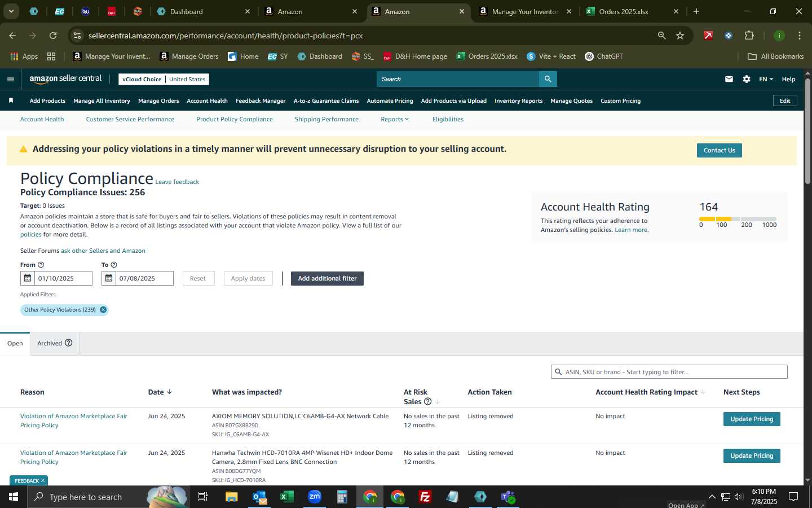Screen dimensions: 812x508
Task: Click the Windows Start button
Action: pos(14,497)
